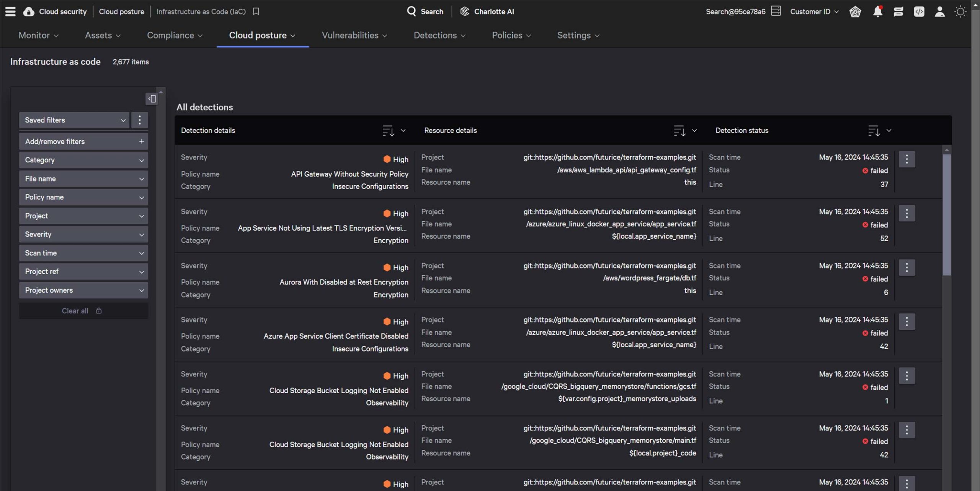This screenshot has width=980, height=491.
Task: Expand the File name filter
Action: 83,179
